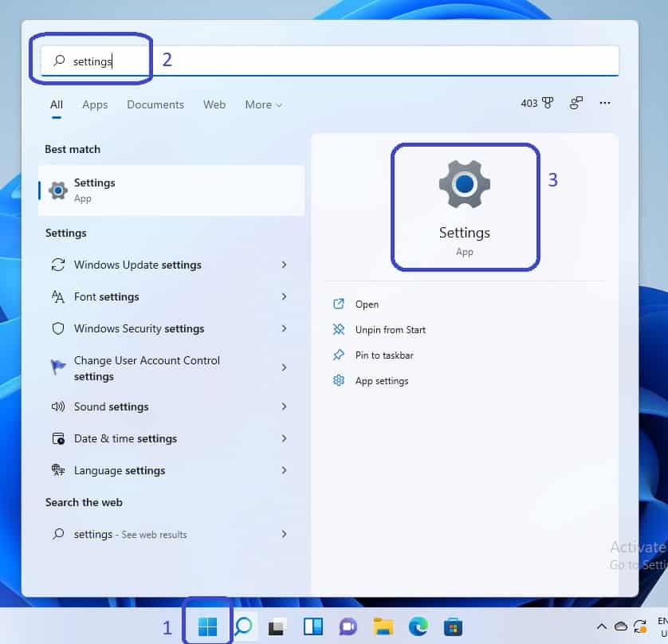Show hidden system tray icons
Viewport: 668px width, 644px height.
pyautogui.click(x=602, y=626)
